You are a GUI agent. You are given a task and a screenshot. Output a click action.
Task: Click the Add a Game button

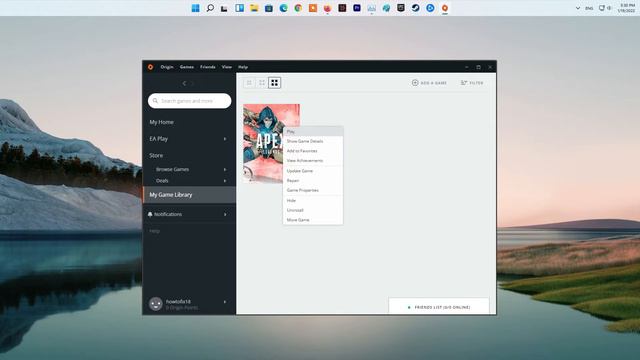click(x=429, y=83)
